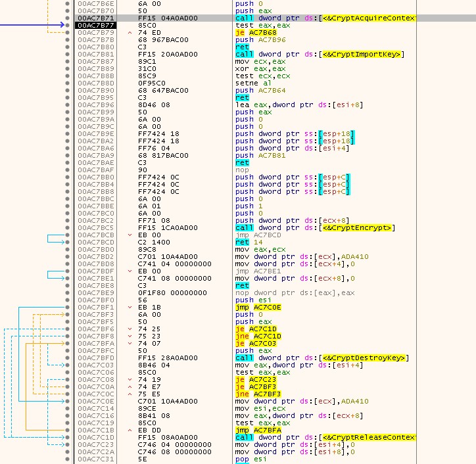Set breakpoint bullet next to address 00AC7BC5
476x464 pixels.
coord(68,227)
